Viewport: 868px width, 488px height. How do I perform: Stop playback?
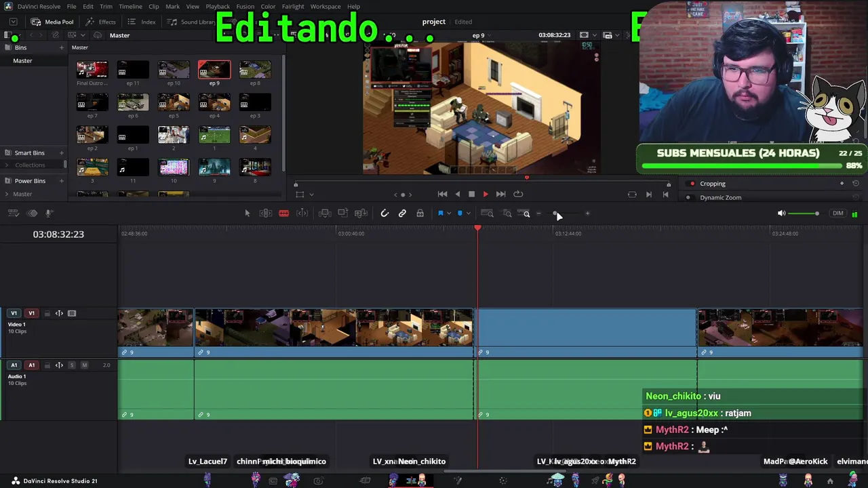(x=471, y=194)
